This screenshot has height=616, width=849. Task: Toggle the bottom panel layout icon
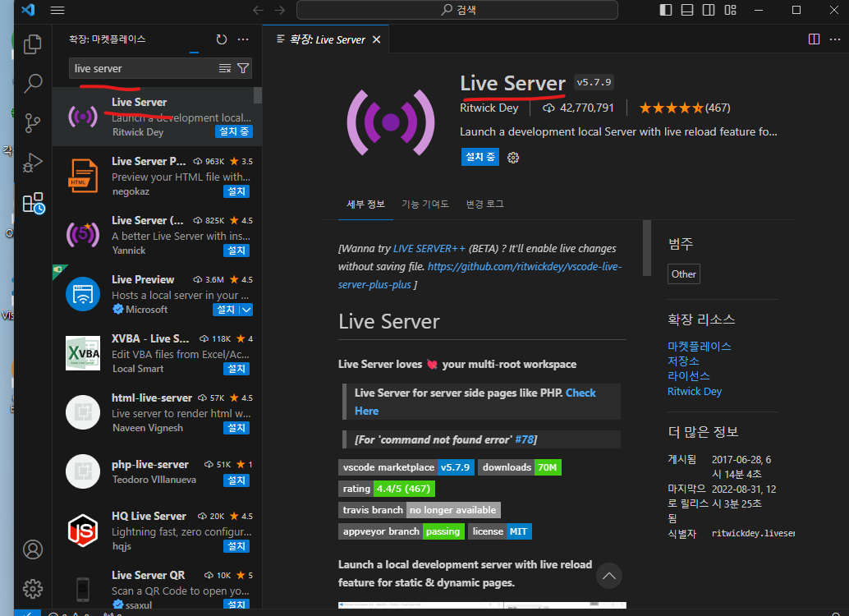pos(687,10)
